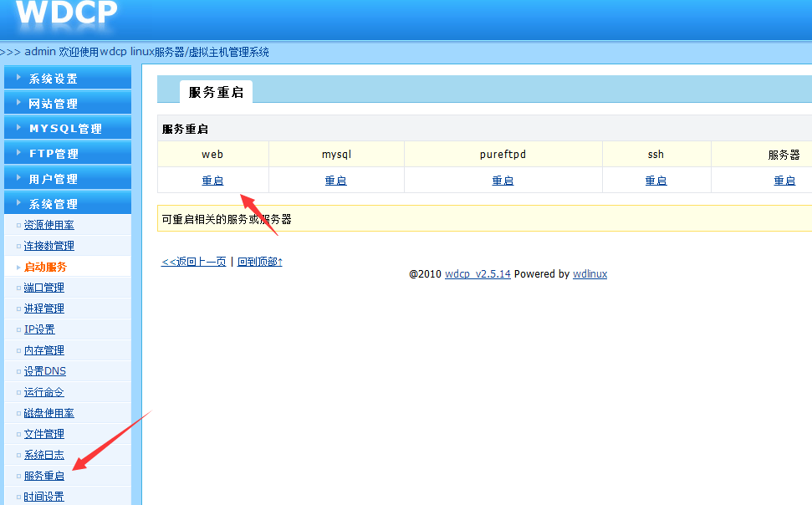Open the 内存管理 link
Viewport: 812px width, 505px height.
point(44,350)
